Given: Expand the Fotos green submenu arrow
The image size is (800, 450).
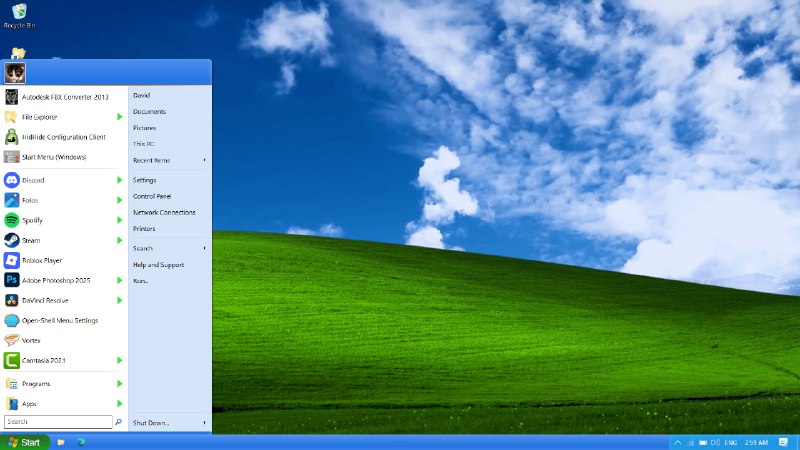Looking at the screenshot, I should [119, 200].
